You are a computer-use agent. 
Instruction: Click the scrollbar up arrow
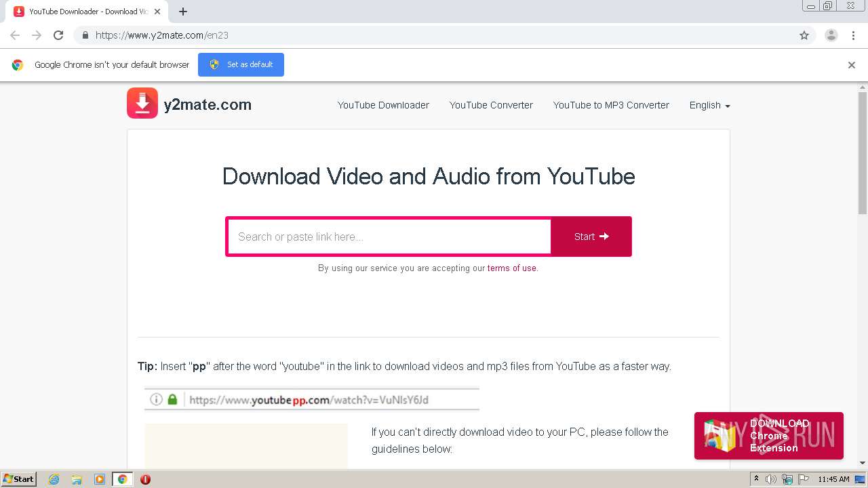863,87
